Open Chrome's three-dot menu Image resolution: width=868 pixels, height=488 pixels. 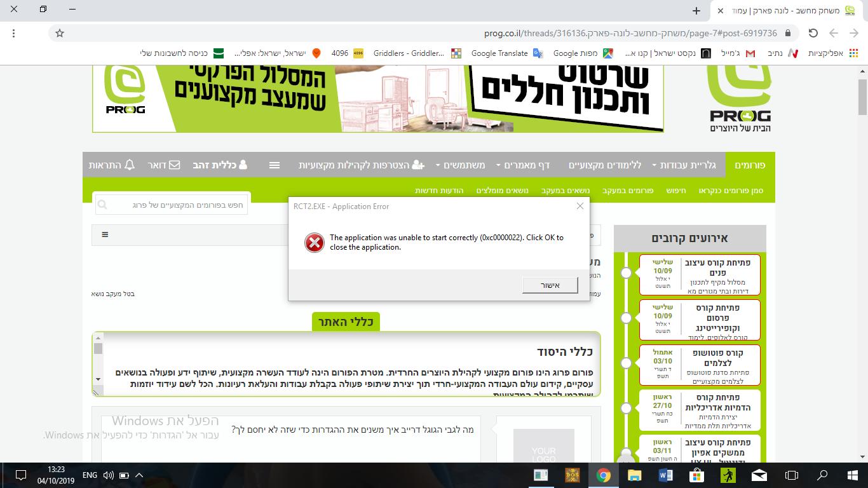tap(14, 33)
